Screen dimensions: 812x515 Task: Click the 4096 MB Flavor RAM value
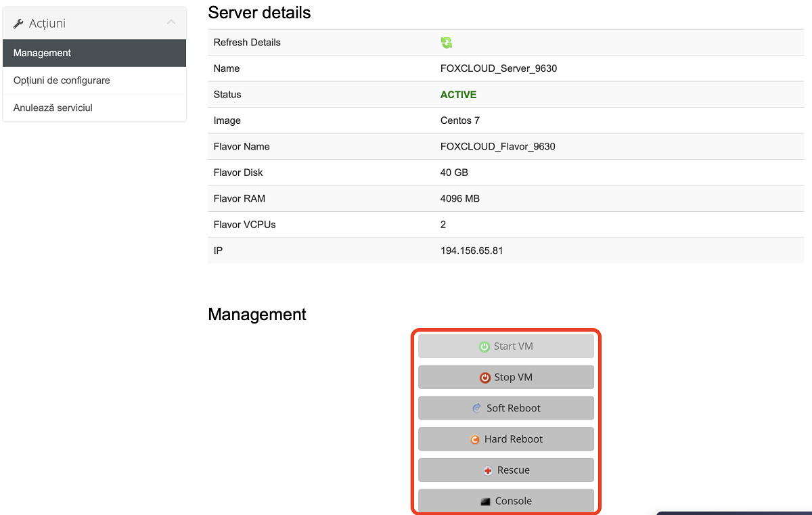pyautogui.click(x=460, y=199)
